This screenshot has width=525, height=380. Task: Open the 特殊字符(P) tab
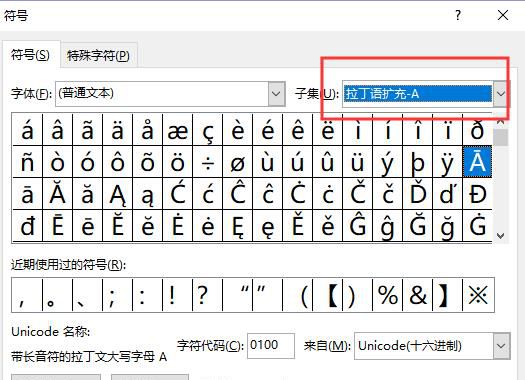tap(98, 55)
